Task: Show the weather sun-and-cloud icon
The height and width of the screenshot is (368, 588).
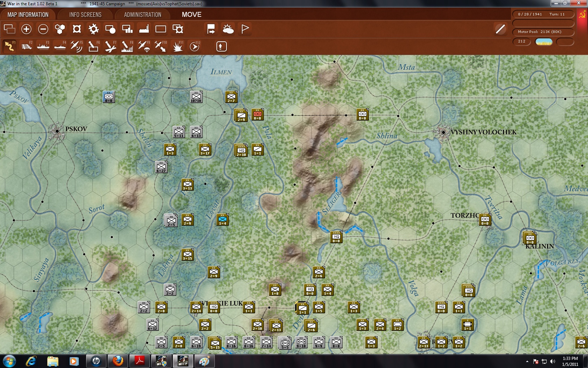Action: coord(228,29)
